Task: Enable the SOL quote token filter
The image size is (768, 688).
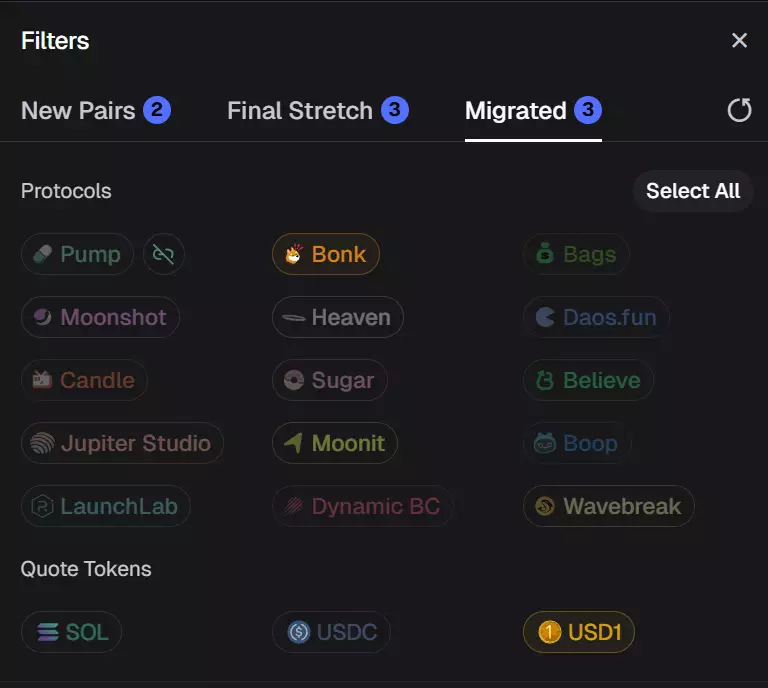Action: 71,632
